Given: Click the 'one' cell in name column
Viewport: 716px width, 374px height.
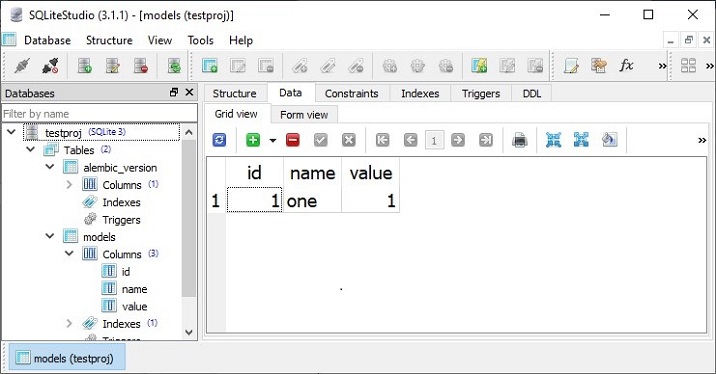Looking at the screenshot, I should [312, 201].
